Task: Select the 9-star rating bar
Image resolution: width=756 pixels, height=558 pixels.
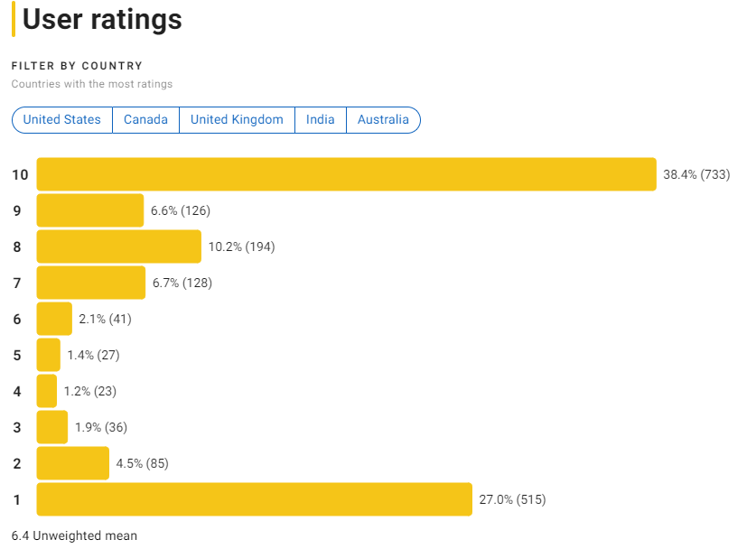Action: pyautogui.click(x=90, y=210)
